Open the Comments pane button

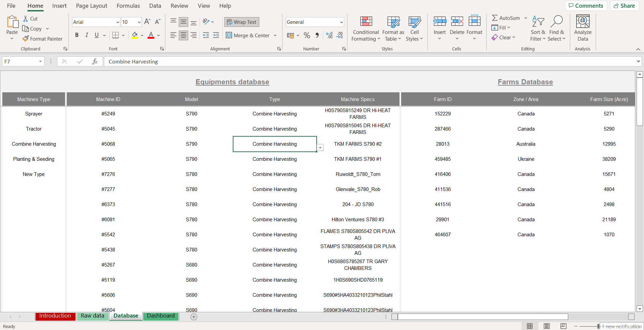pos(586,6)
